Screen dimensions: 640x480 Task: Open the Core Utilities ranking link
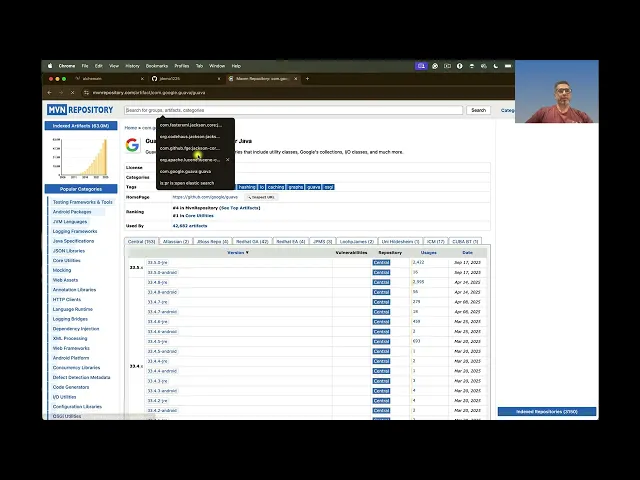[199, 216]
